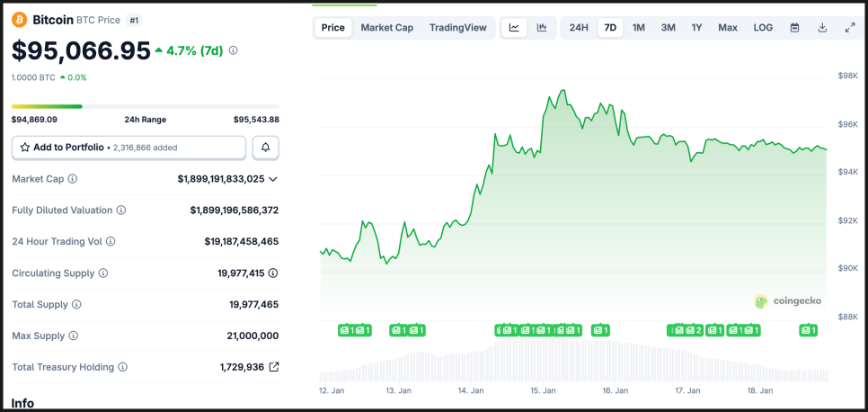Select the 1Y time range
This screenshot has height=412, width=868.
point(696,28)
